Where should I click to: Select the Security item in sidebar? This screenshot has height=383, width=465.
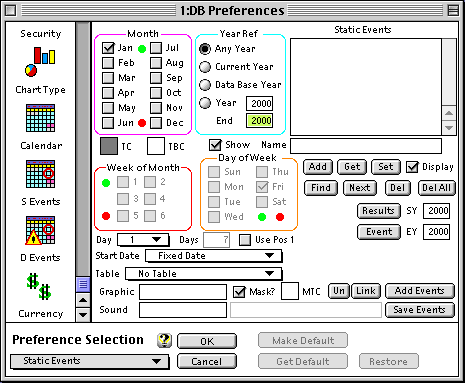(x=41, y=34)
